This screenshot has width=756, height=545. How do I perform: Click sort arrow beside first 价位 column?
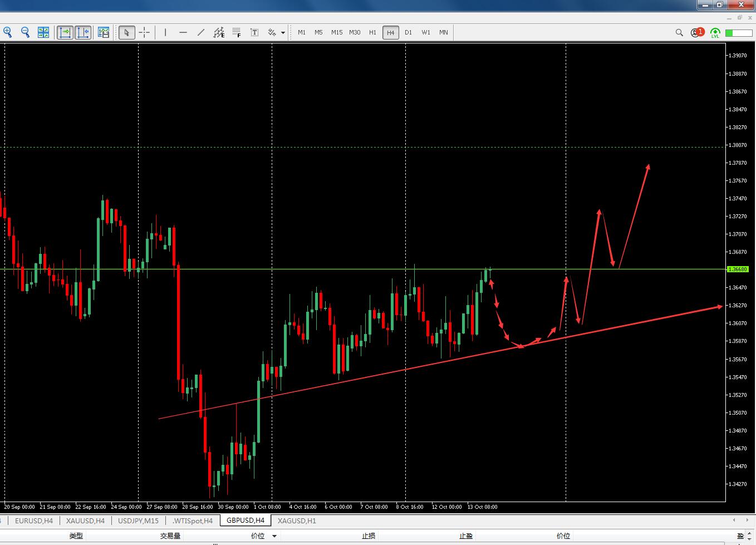click(x=274, y=536)
